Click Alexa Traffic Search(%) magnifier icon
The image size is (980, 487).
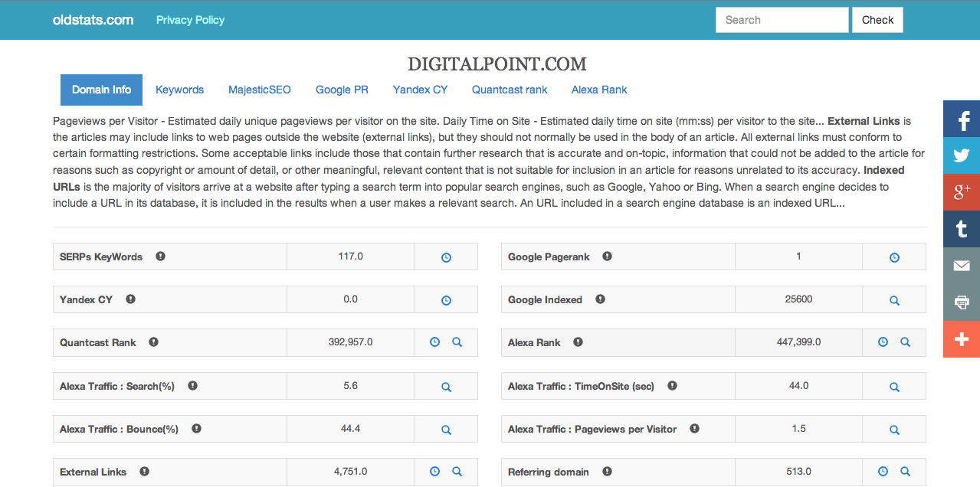coord(446,387)
